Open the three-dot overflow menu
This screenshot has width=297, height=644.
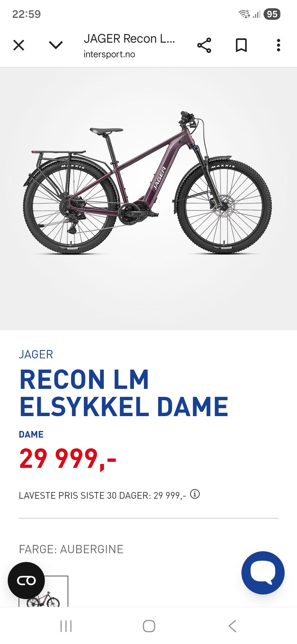tap(278, 45)
